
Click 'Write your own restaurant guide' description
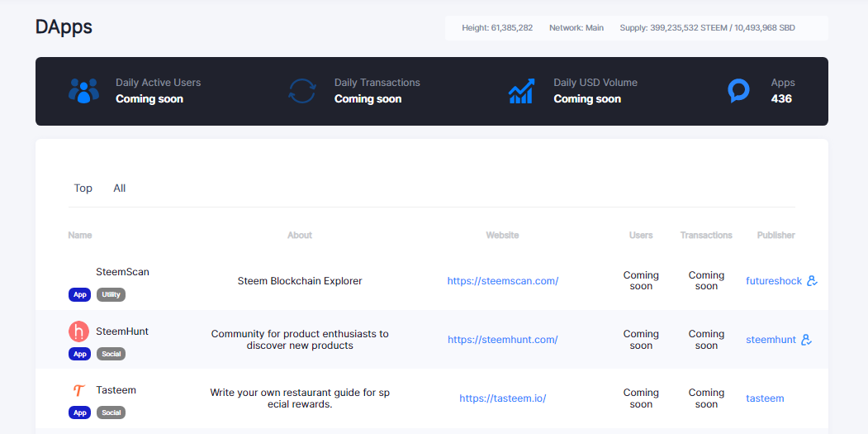[300, 398]
